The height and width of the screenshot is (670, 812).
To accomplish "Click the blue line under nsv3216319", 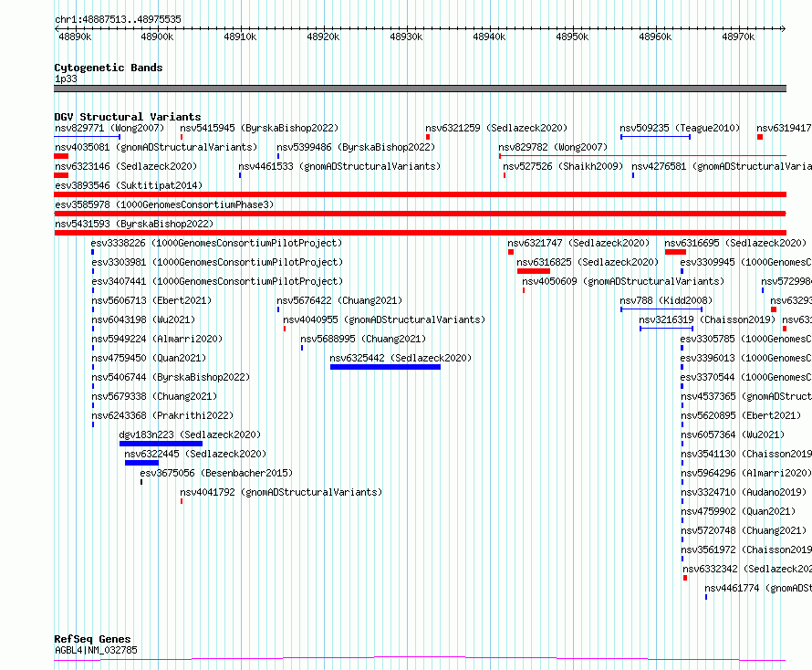I will tap(667, 329).
